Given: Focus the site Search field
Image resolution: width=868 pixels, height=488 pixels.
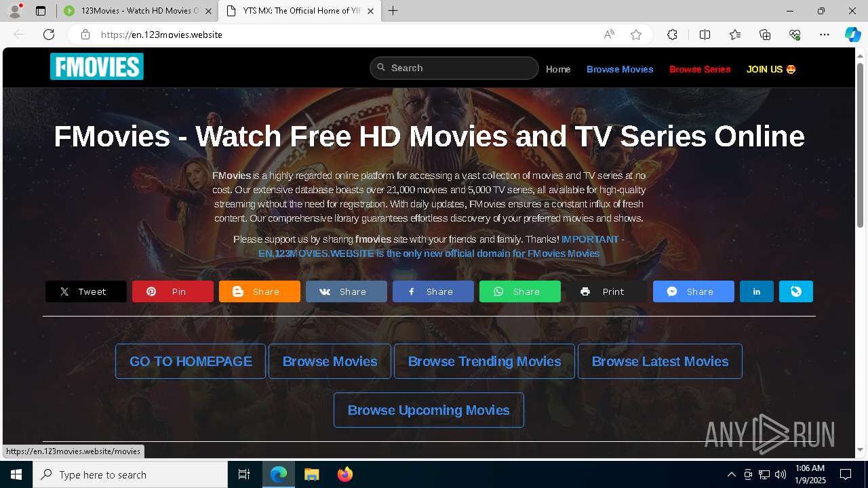Looking at the screenshot, I should [x=454, y=68].
